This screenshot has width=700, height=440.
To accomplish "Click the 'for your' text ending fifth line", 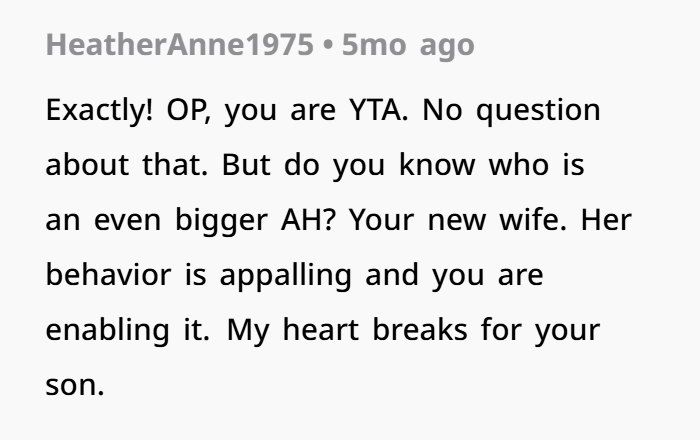I will 541,331.
